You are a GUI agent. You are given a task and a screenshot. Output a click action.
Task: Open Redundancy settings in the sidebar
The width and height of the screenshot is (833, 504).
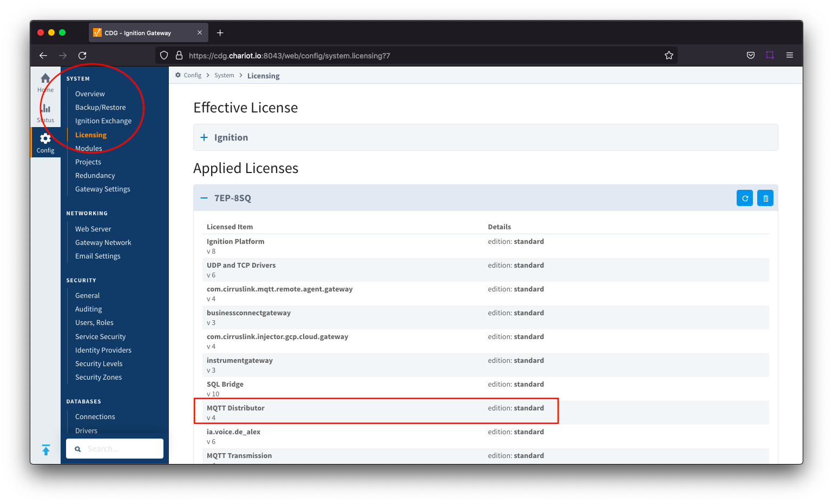coord(95,175)
